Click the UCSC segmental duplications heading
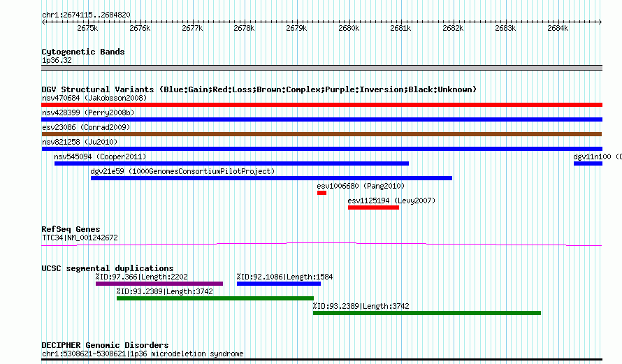Screen dimensions: 622x364 tap(108, 268)
